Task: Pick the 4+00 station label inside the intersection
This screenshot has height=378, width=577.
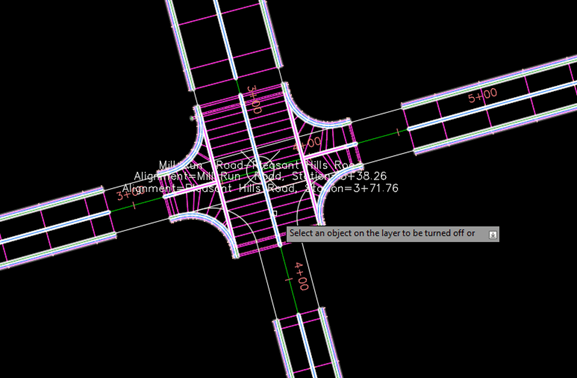Action: coord(307,143)
